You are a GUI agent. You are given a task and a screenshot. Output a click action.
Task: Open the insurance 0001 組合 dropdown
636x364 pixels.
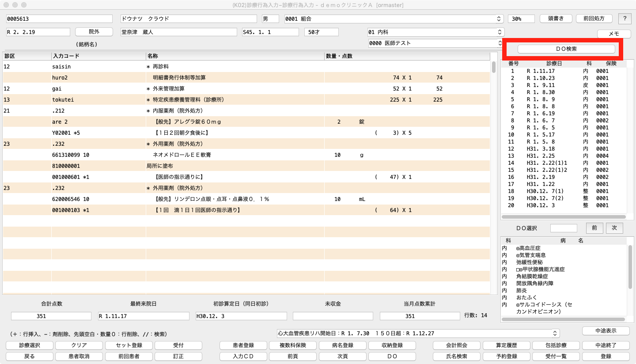click(394, 19)
